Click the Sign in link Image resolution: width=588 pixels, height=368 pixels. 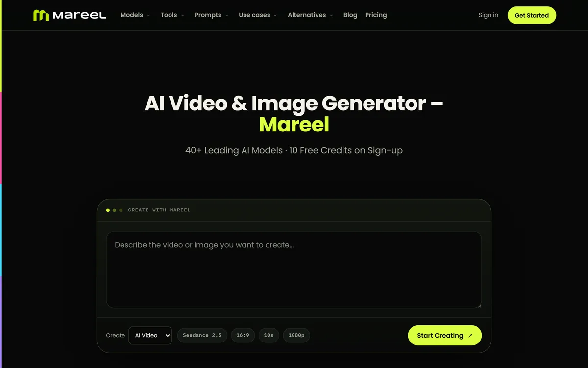[489, 15]
